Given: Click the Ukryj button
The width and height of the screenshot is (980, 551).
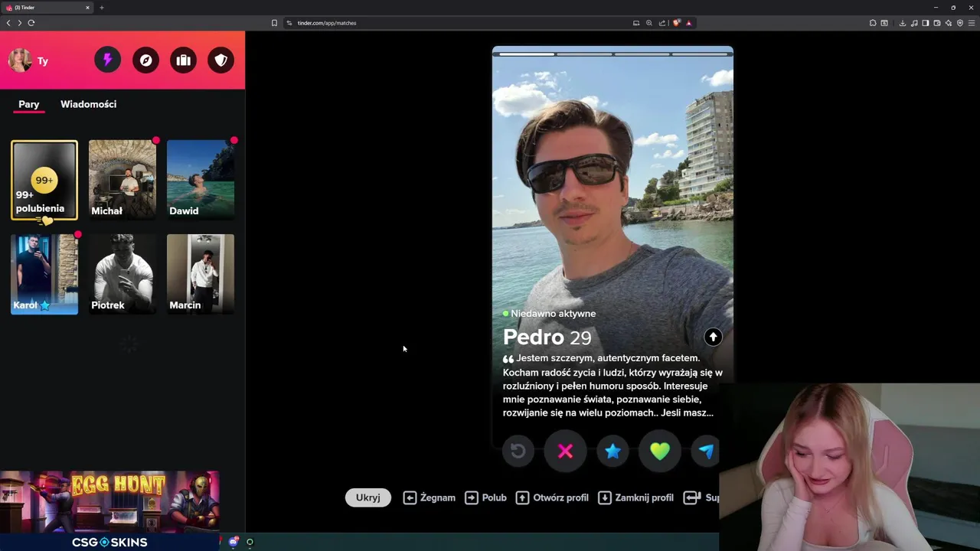Looking at the screenshot, I should 368,497.
